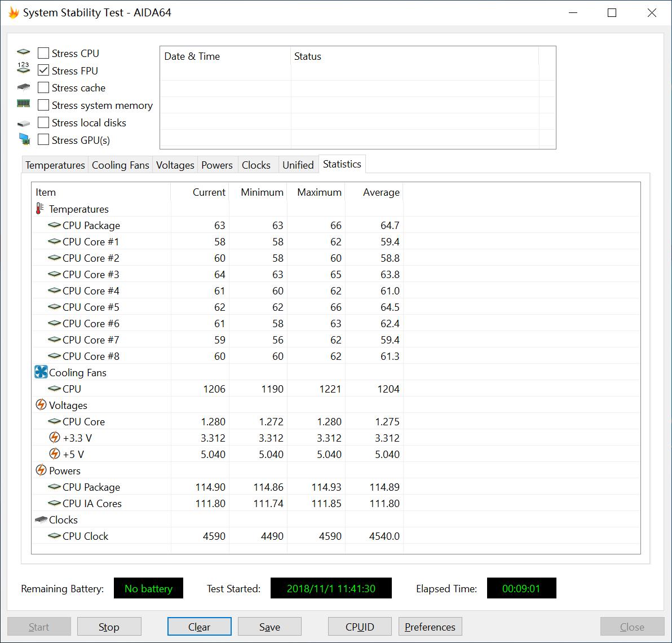Toggle the Stress local disks option
The image size is (672, 643).
pyautogui.click(x=43, y=122)
